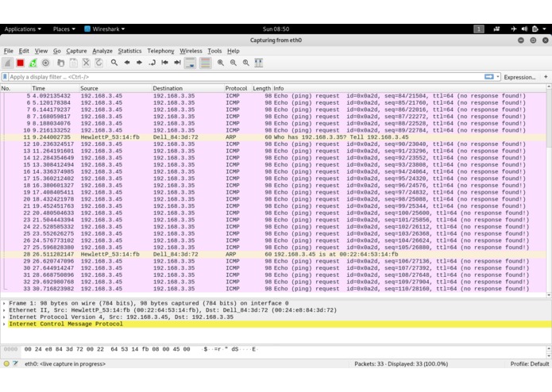The image size is (552, 392).
Task: Stop the running capture with red square
Action: click(x=20, y=63)
